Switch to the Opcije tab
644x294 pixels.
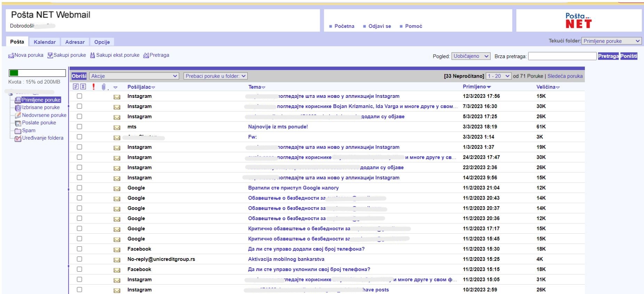(102, 42)
